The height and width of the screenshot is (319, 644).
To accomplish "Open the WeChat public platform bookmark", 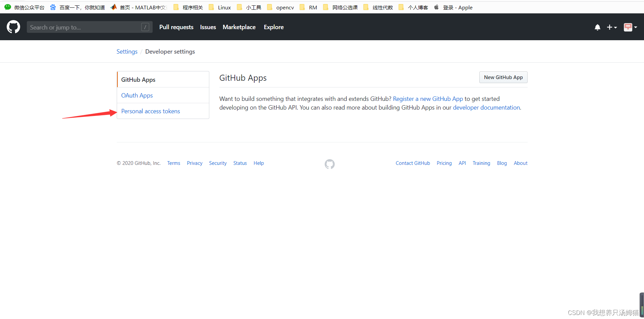I will 24,7.
